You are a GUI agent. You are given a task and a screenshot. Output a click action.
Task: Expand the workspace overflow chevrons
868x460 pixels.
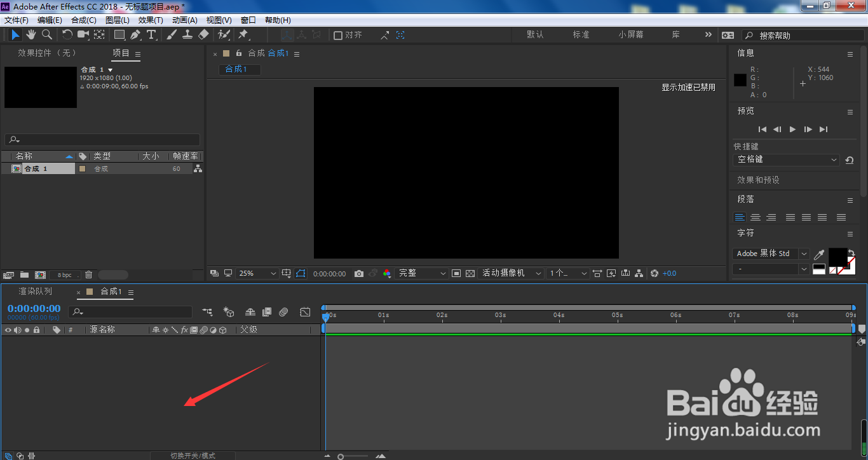pyautogui.click(x=709, y=35)
